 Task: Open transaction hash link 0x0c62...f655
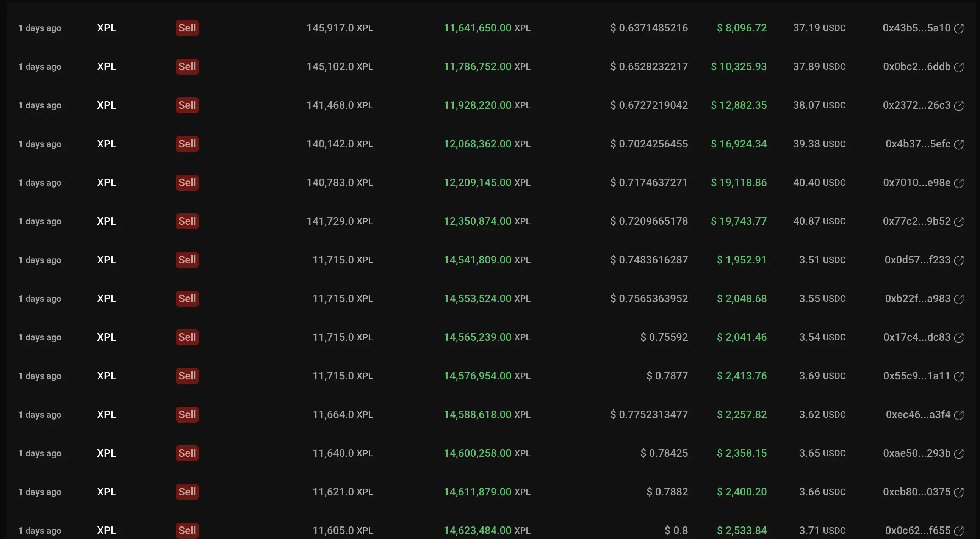(917, 531)
